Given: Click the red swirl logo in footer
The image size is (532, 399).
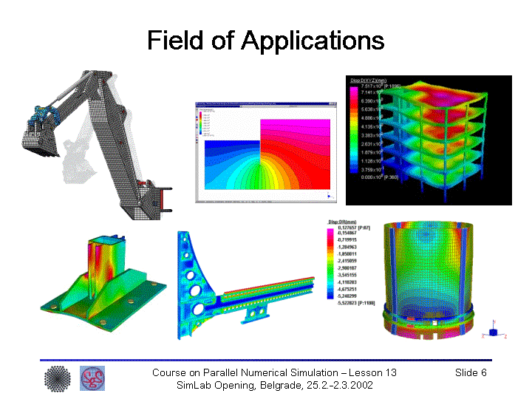Looking at the screenshot, I should click(x=92, y=378).
